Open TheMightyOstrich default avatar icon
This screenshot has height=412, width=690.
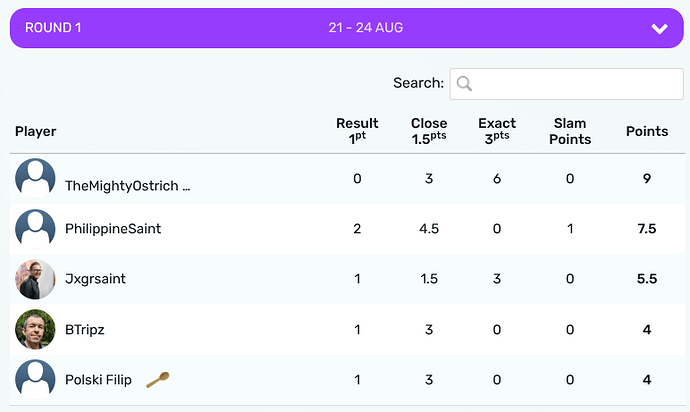(35, 178)
